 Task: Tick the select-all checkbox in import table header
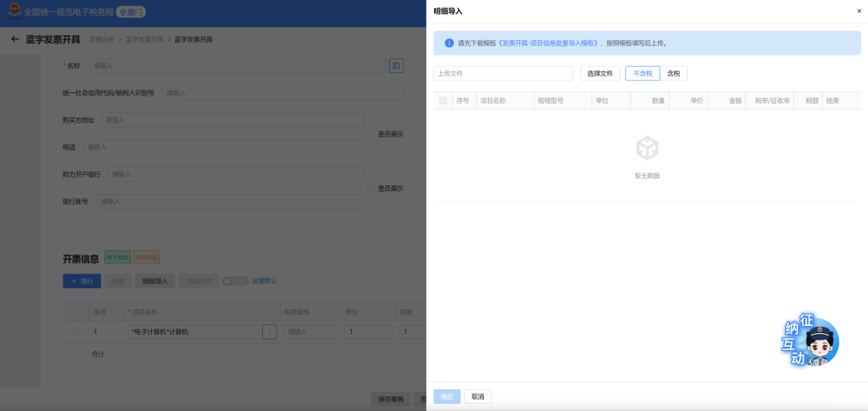pyautogui.click(x=443, y=101)
